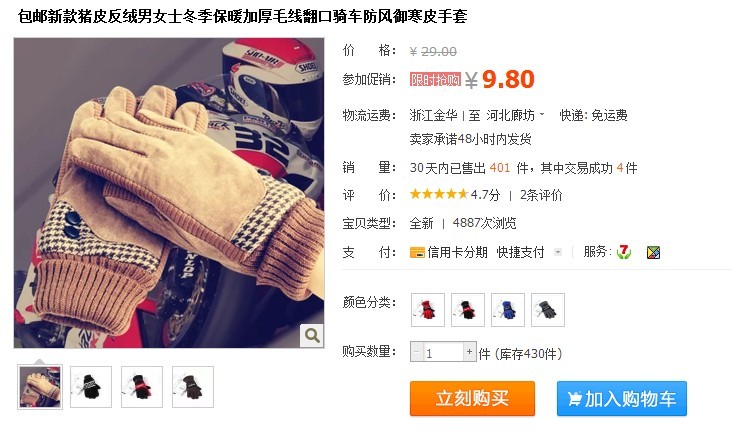Click the purchase quantity input field
732x436 pixels.
tap(443, 352)
